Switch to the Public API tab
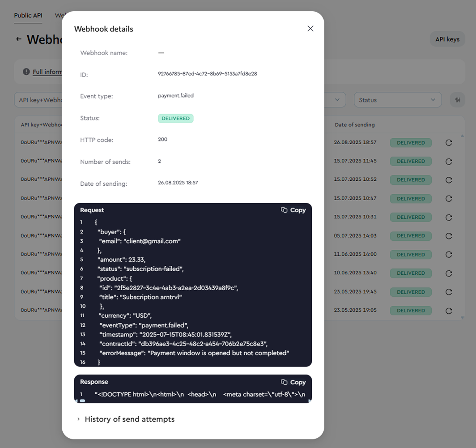The width and height of the screenshot is (476, 448). (28, 16)
